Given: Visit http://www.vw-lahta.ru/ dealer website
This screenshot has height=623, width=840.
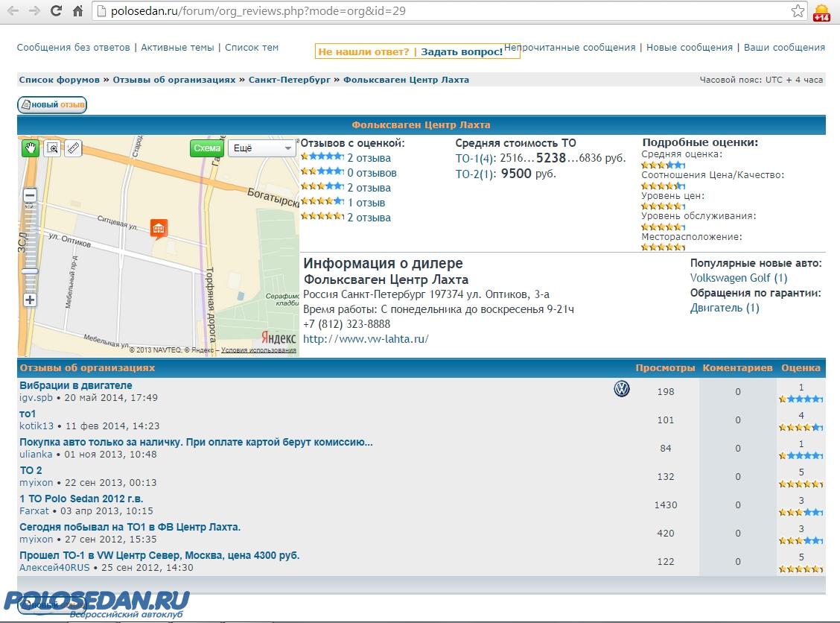Looking at the screenshot, I should 366,339.
